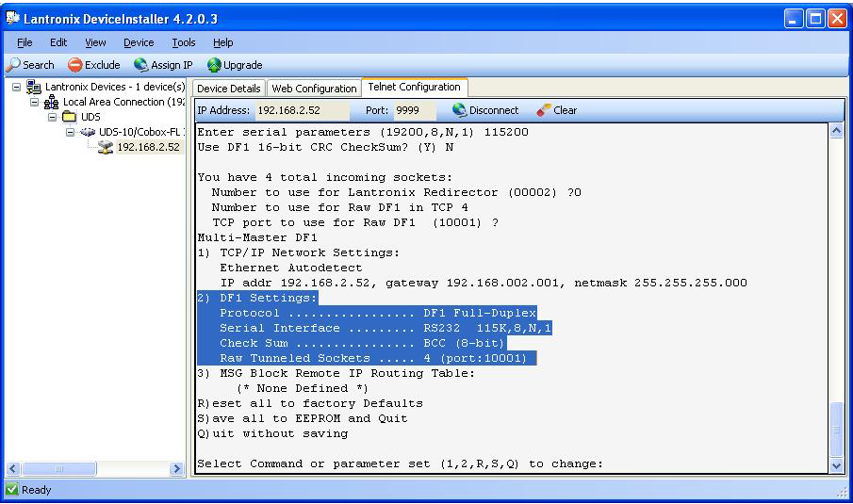This screenshot has height=504, width=853.
Task: Click the Assign IP toolbar label
Action: pos(172,65)
